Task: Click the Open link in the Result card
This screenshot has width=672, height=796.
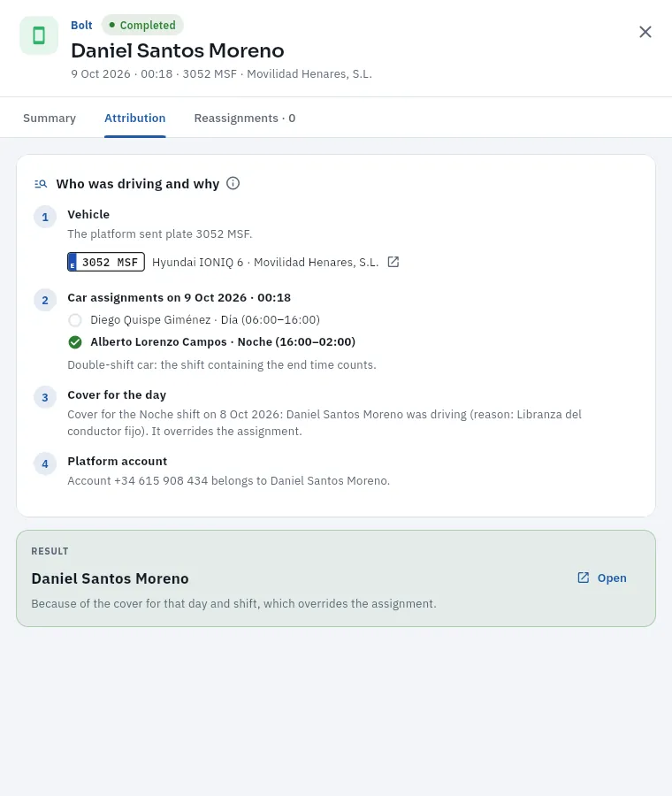Action: point(602,578)
